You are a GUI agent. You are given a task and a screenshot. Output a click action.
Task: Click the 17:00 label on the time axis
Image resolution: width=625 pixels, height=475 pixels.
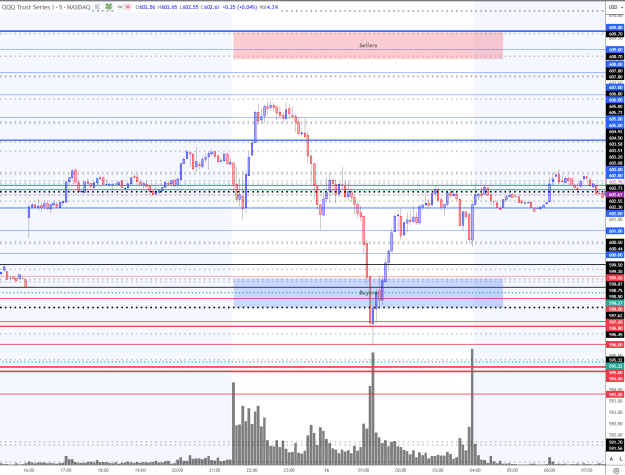(x=66, y=470)
